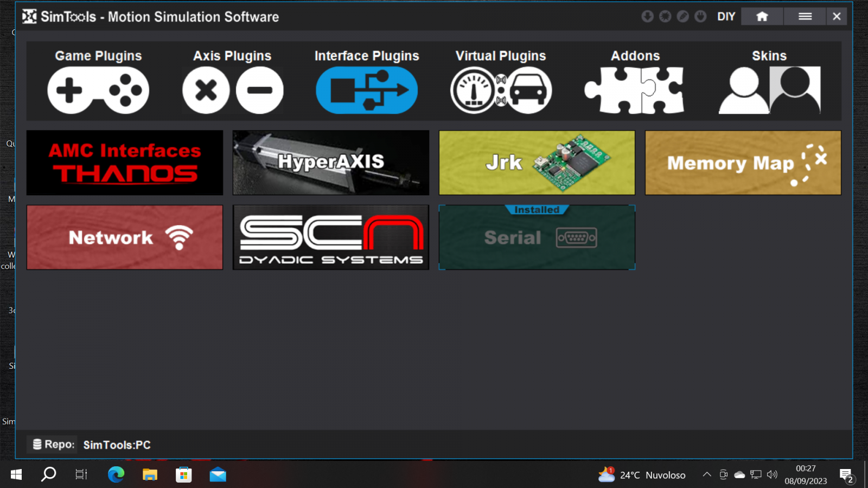Close the SimTools window
Screen dimensions: 868x488
click(x=837, y=16)
